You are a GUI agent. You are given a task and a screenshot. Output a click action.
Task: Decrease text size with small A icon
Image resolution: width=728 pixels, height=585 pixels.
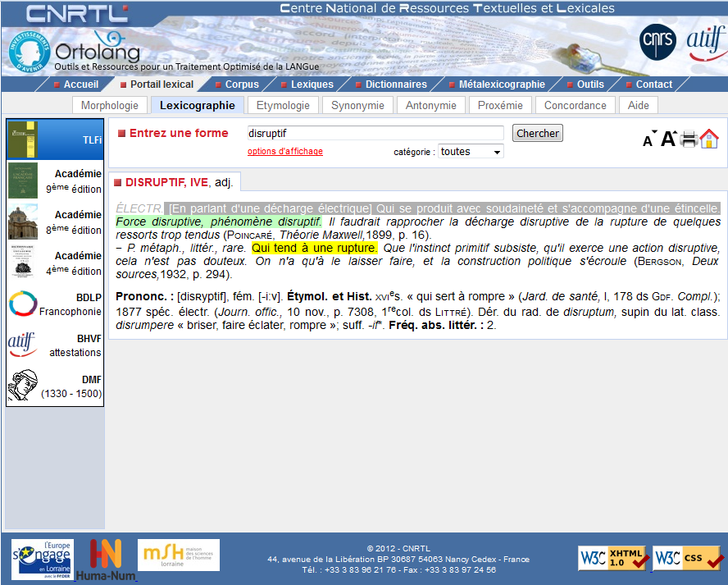[x=649, y=139]
